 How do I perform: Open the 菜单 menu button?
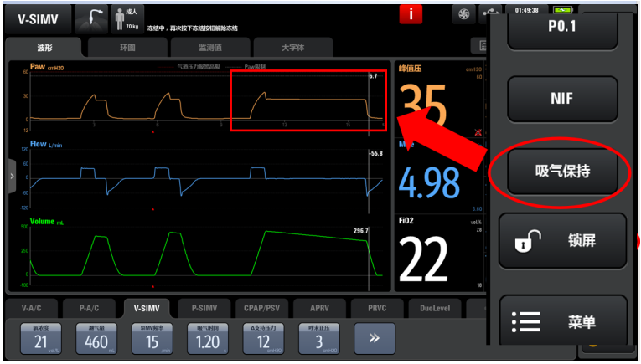(x=563, y=322)
